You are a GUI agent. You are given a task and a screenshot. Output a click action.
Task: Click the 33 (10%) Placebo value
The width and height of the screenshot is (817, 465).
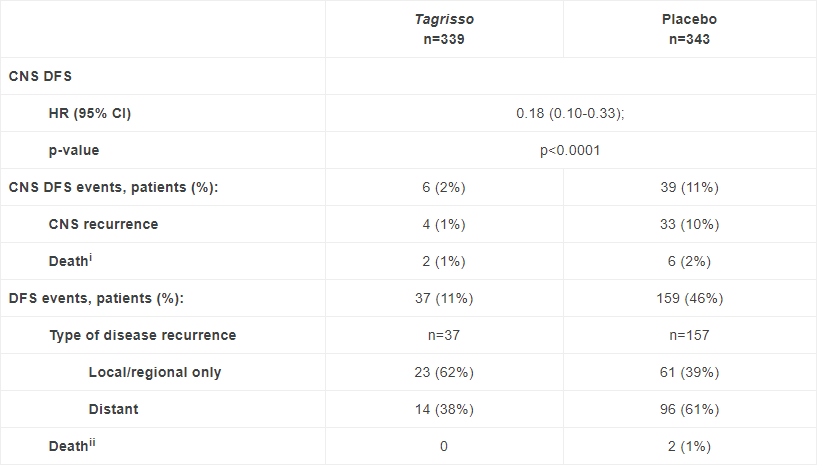coord(689,224)
